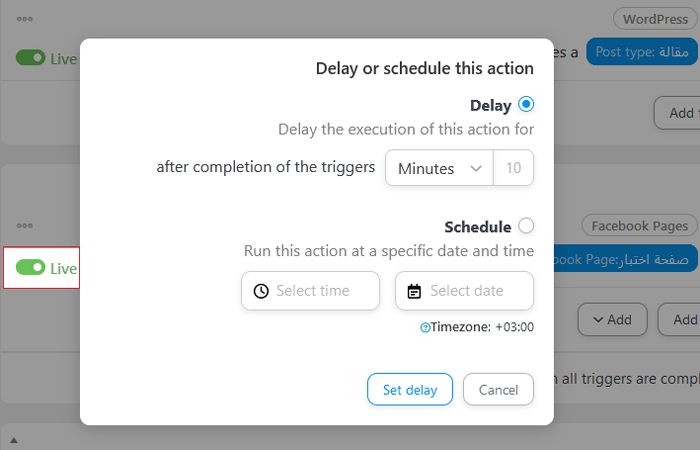Screen dimensions: 700x450
Task: Toggle the Live switch in the WordPress row
Action: (x=31, y=58)
